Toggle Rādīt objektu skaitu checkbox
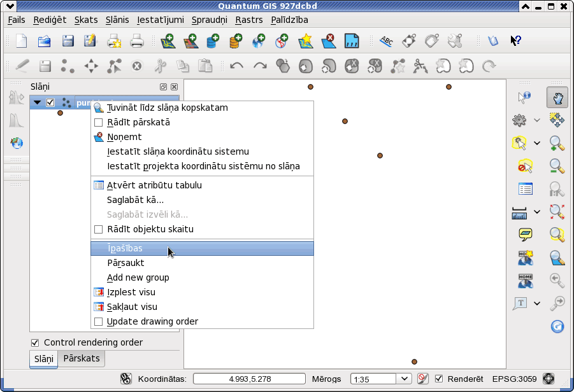This screenshot has width=574, height=392. (99, 229)
